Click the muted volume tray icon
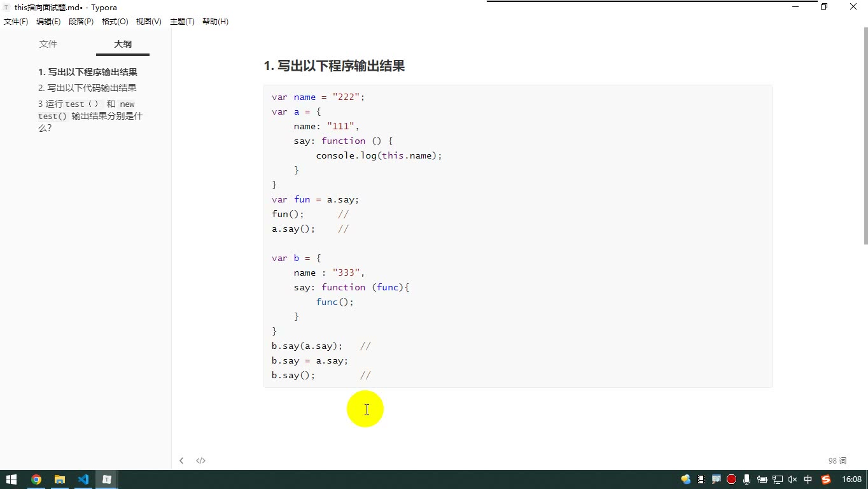 click(792, 479)
